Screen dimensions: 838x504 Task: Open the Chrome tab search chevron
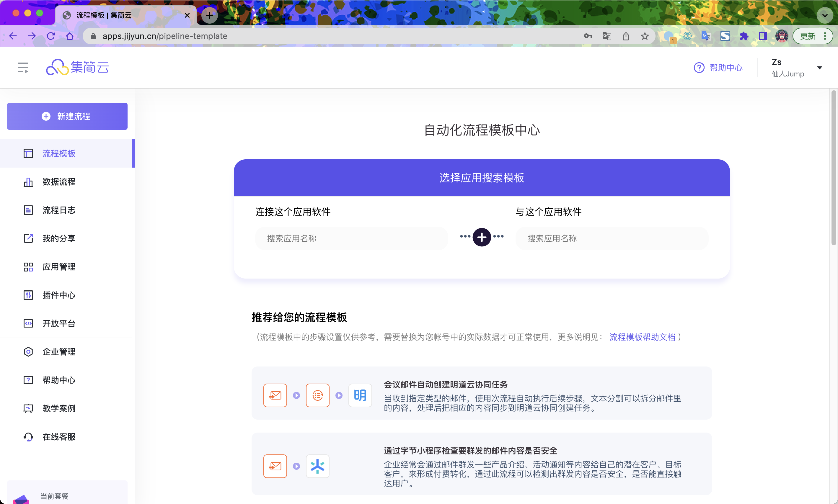(824, 15)
